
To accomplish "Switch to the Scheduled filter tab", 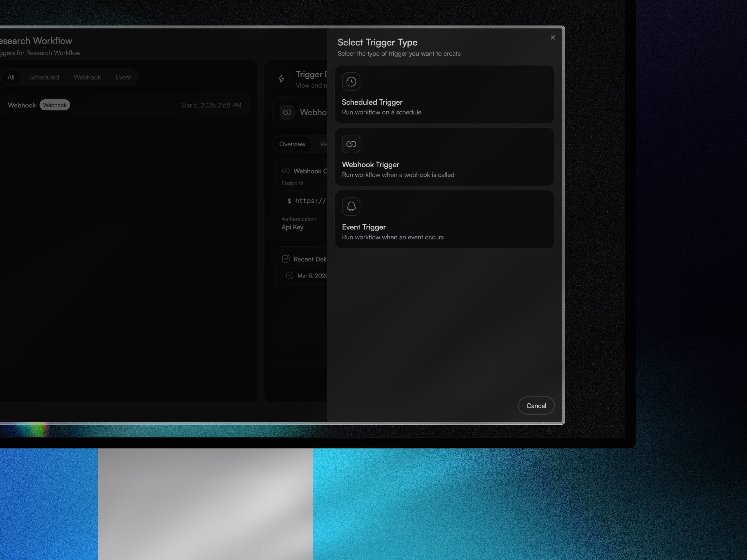I will point(44,77).
